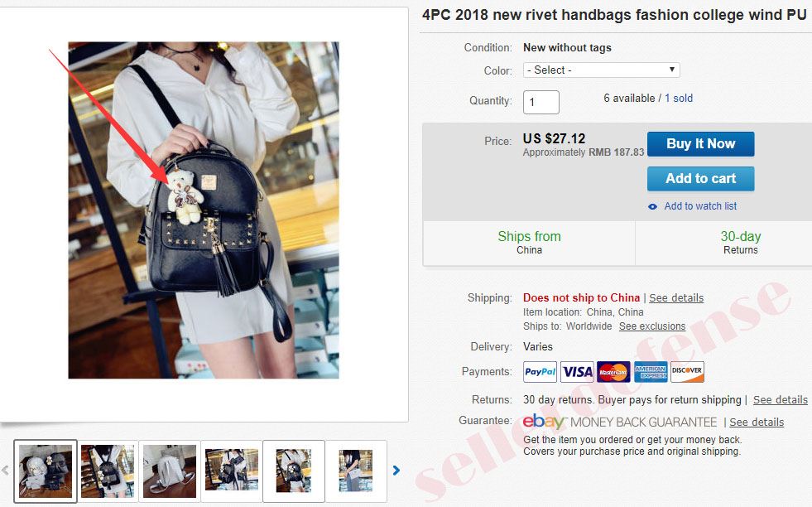The image size is (812, 507).
Task: Open the Color select dropdown
Action: click(x=601, y=70)
